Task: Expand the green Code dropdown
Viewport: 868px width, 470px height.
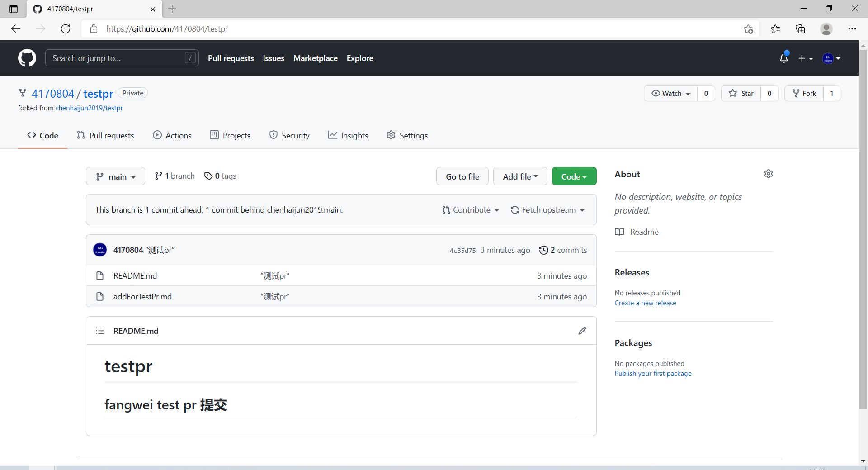Action: [574, 176]
